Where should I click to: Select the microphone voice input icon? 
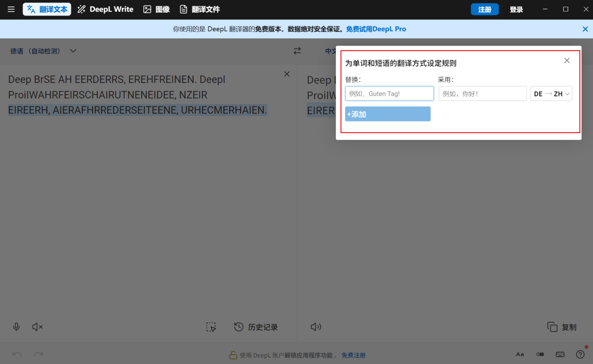(16, 326)
